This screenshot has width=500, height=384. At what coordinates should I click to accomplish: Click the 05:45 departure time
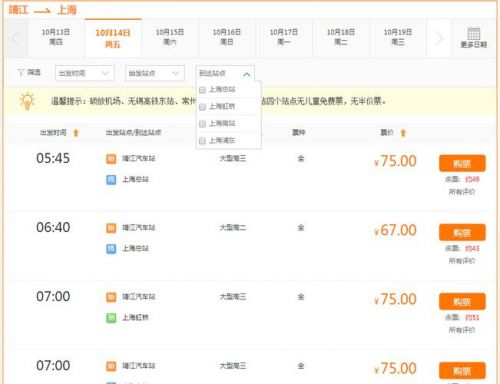(53, 158)
